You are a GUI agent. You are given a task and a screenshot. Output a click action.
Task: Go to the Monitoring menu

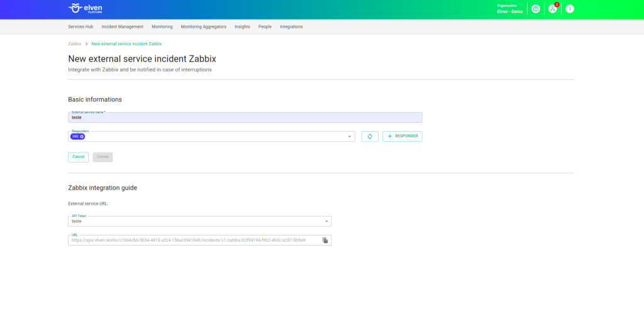(162, 27)
